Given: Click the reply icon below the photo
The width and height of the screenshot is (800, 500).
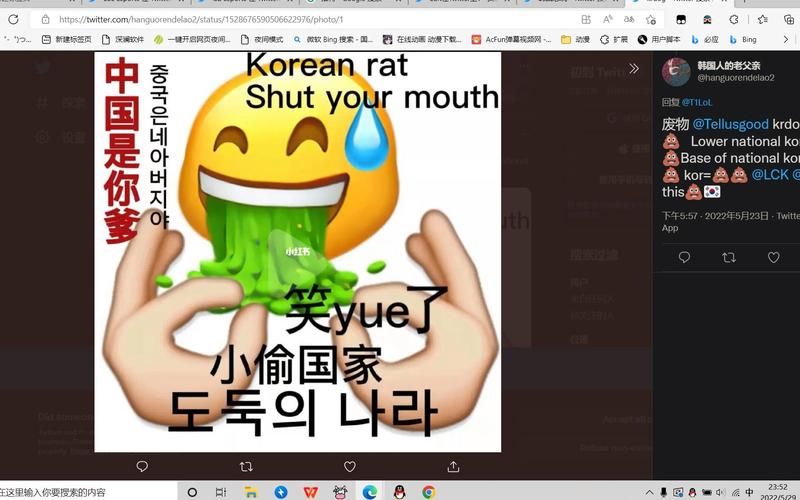Looking at the screenshot, I should click(142, 467).
